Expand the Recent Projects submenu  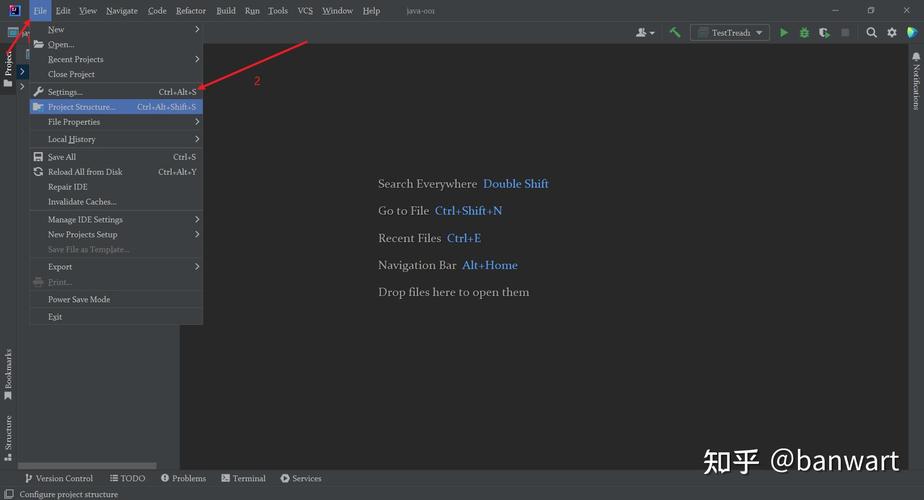pyautogui.click(x=116, y=59)
